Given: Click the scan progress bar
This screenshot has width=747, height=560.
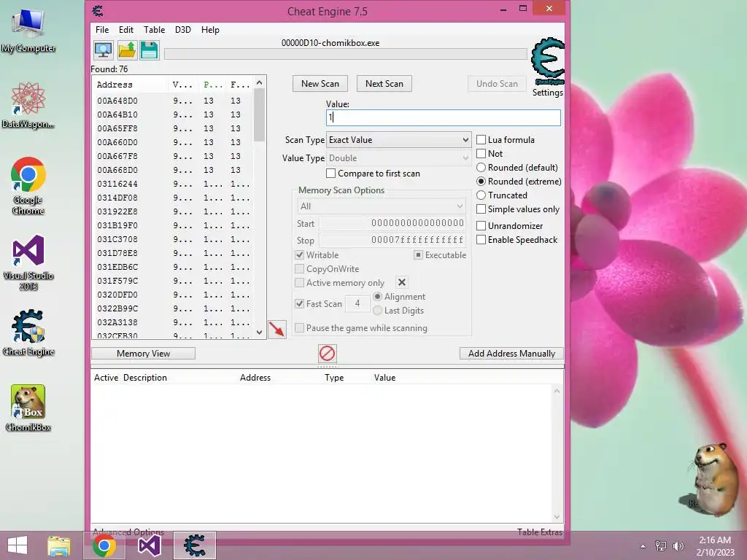Looking at the screenshot, I should pyautogui.click(x=345, y=53).
